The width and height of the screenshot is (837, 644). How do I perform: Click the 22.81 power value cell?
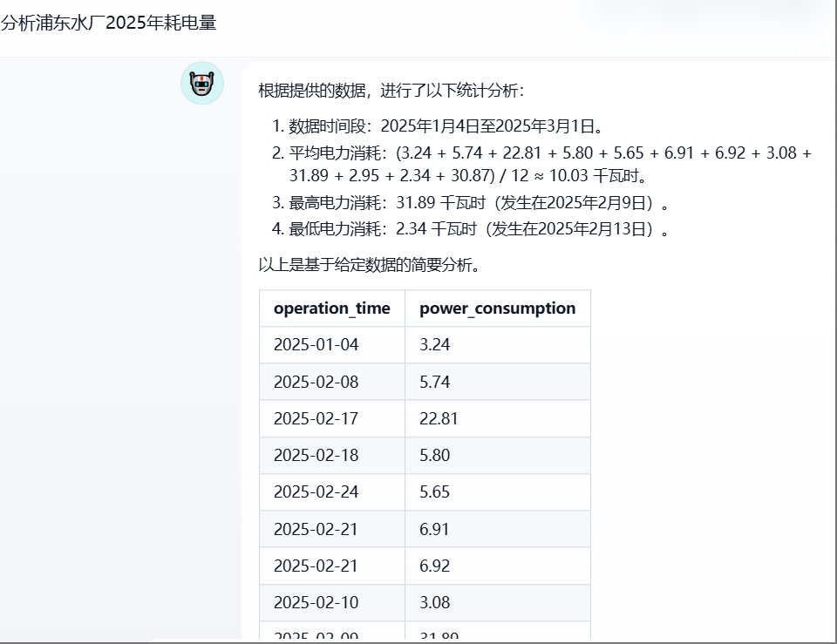(x=439, y=419)
